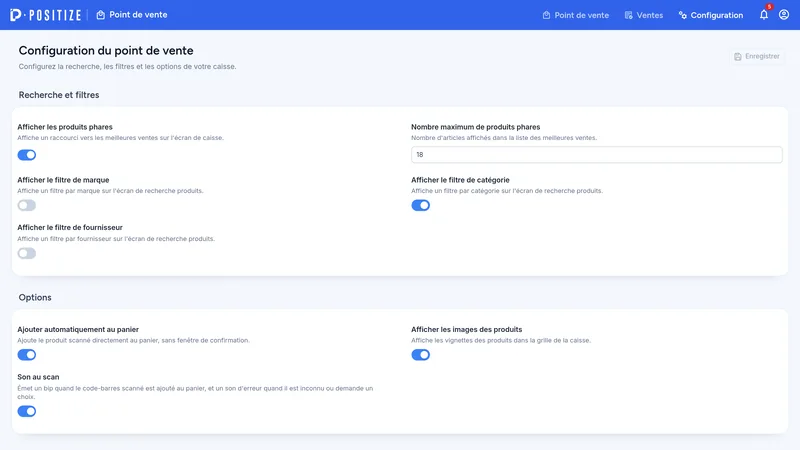
Task: Click the Affiche un filtre par catégorie description
Action: [507, 191]
